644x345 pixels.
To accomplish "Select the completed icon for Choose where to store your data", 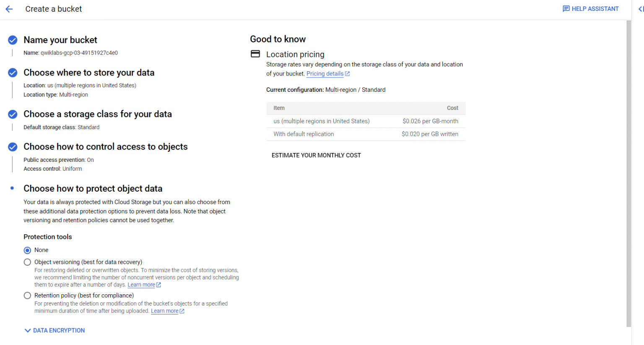I will pos(12,73).
